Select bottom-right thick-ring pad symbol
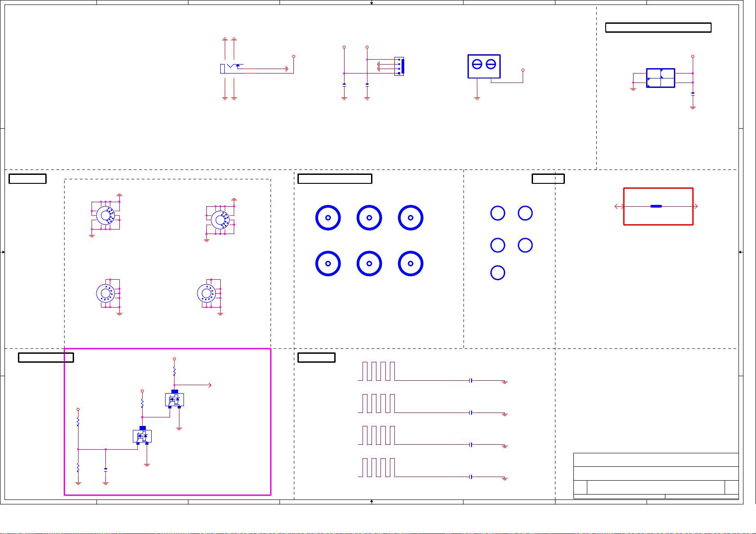This screenshot has width=756, height=534. (x=411, y=263)
